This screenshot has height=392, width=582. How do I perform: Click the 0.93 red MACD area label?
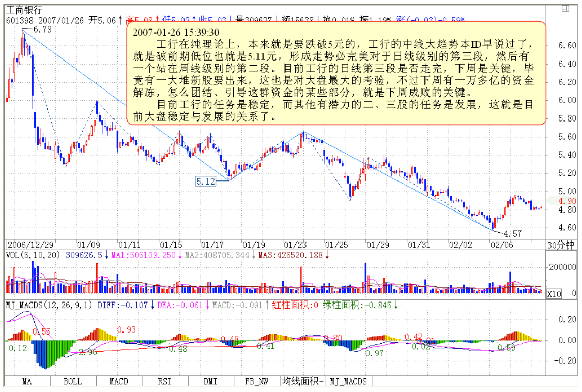pos(127,329)
